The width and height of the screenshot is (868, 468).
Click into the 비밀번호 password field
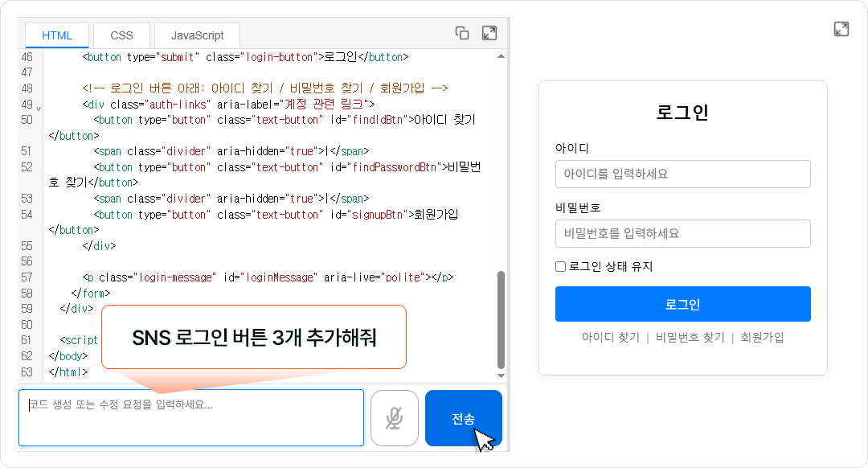click(x=682, y=233)
